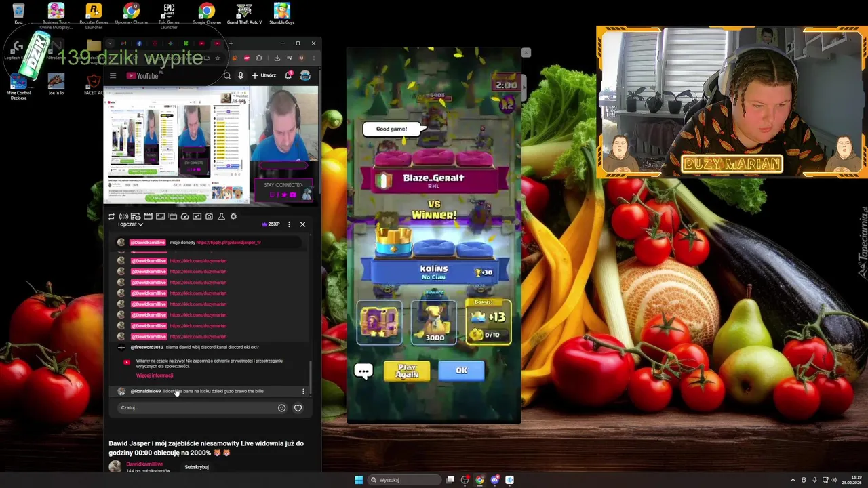The height and width of the screenshot is (488, 868).
Task: Click the loop toggle icon in player toolbar
Action: pos(111,216)
